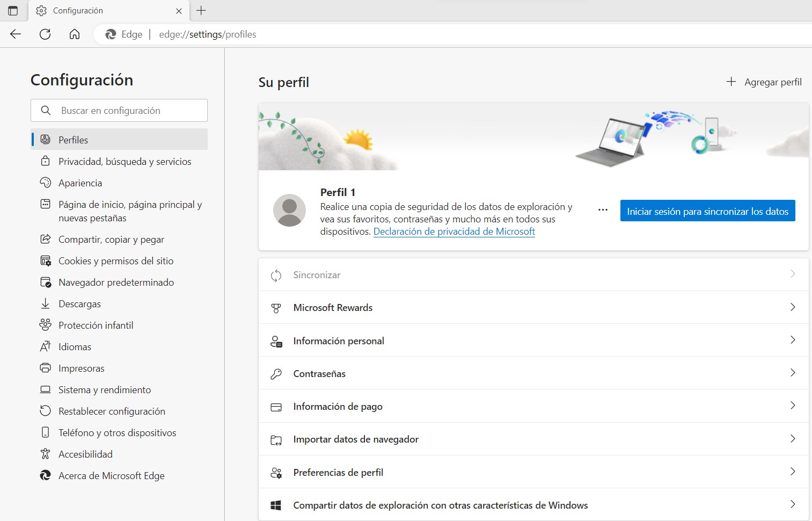Open the home page icon
This screenshot has height=521, width=812.
75,34
